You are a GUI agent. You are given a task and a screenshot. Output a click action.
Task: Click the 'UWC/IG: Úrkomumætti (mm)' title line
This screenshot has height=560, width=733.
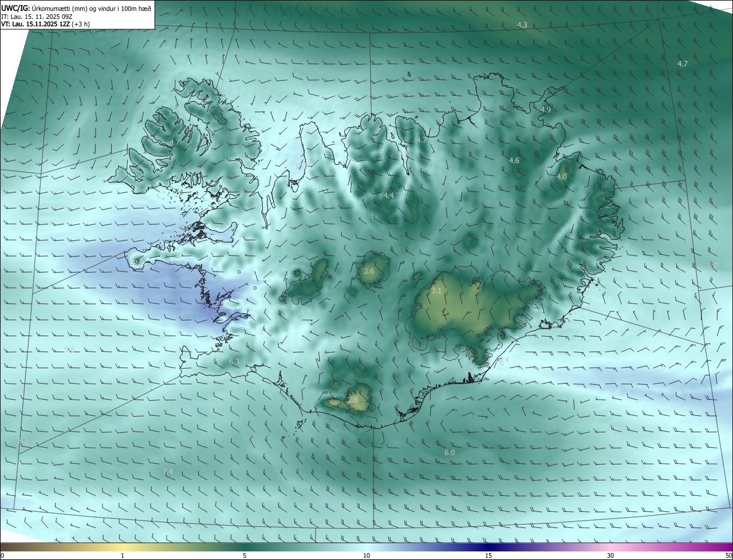(77, 8)
